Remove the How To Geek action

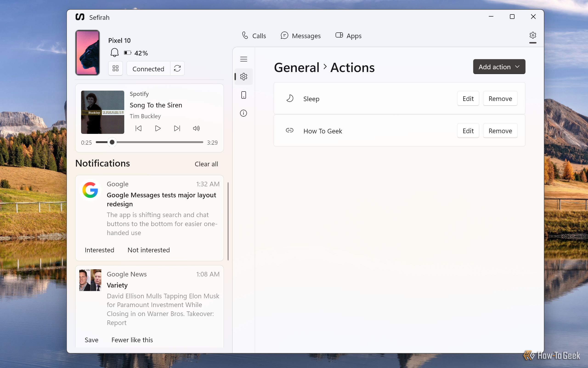pos(500,131)
